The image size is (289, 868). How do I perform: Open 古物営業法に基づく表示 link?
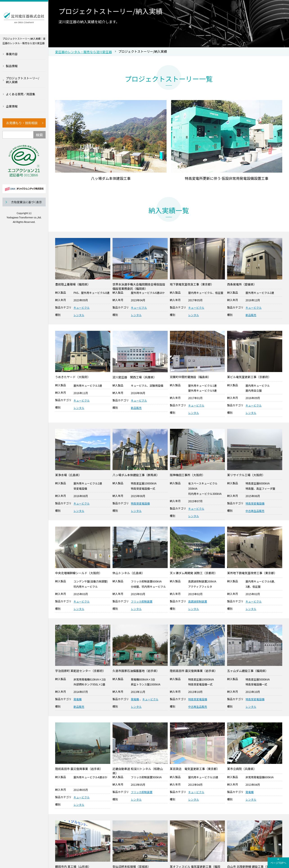click(x=24, y=202)
